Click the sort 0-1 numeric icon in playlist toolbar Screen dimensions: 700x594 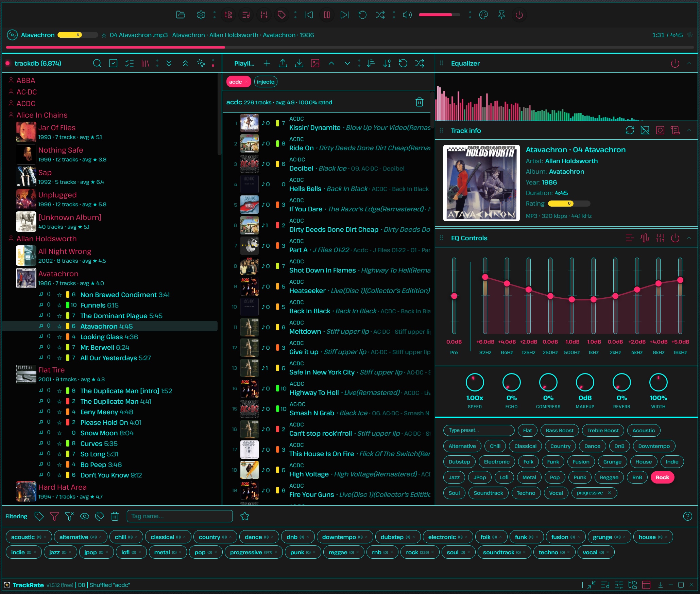pyautogui.click(x=387, y=63)
